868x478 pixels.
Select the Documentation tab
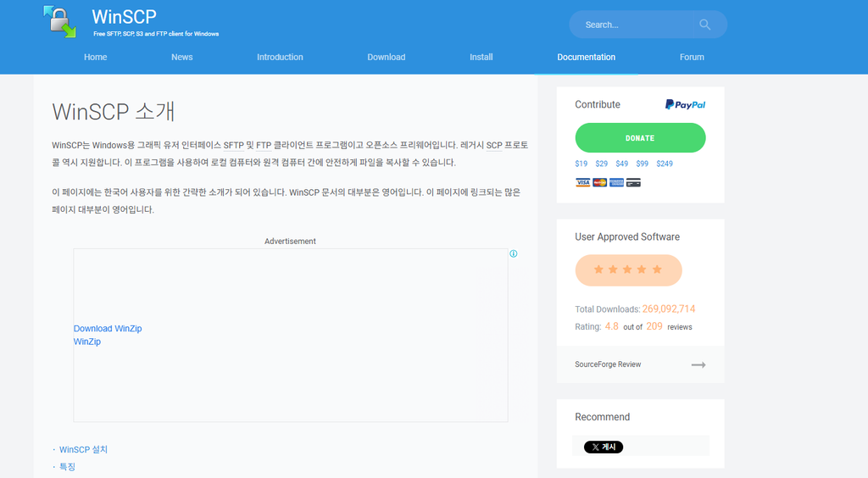pyautogui.click(x=586, y=57)
